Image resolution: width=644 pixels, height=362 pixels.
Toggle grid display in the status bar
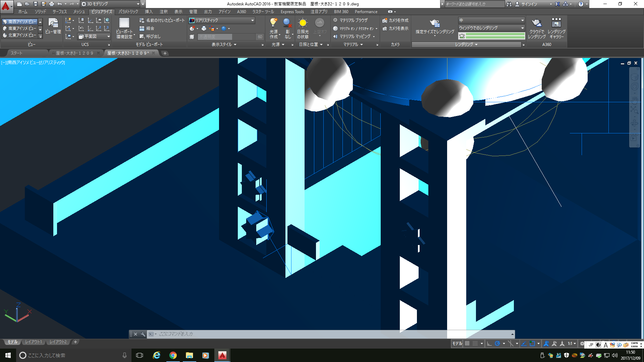467,344
